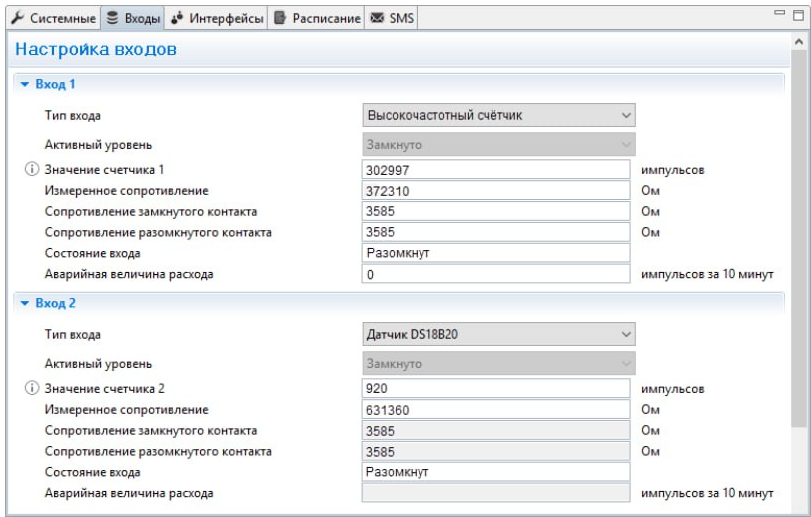811x517 pixels.
Task: Switch to the Входы tab
Action: (133, 18)
